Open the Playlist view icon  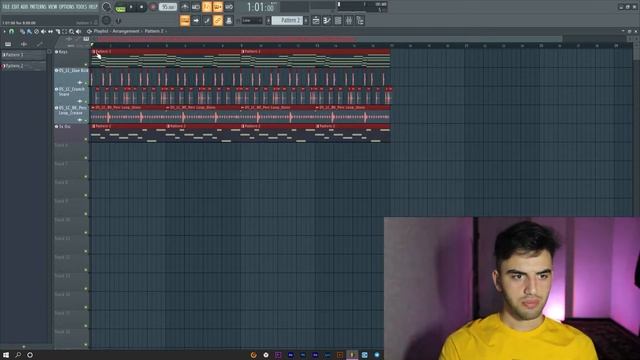click(316, 20)
